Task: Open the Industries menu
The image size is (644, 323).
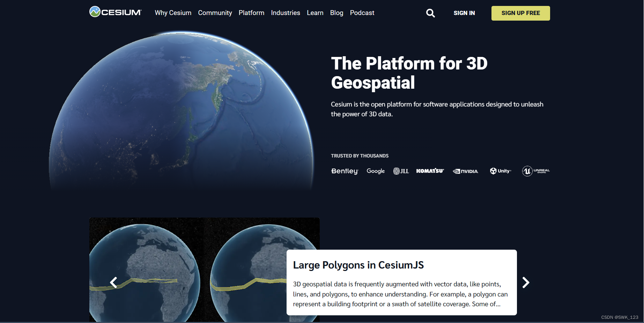Action: pyautogui.click(x=286, y=13)
